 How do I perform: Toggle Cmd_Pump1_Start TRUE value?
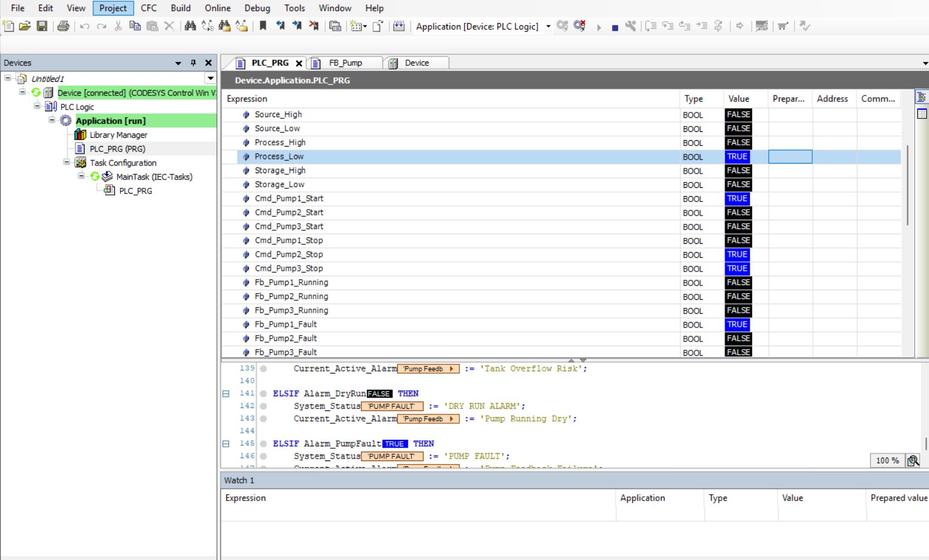(737, 198)
